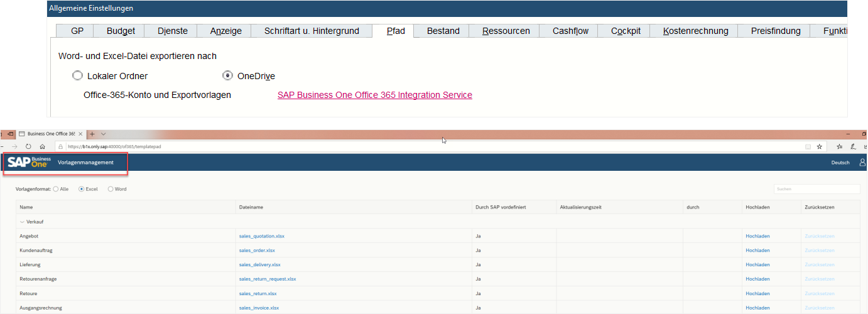The image size is (868, 314).
Task: Go to browser home icon
Action: click(x=42, y=146)
